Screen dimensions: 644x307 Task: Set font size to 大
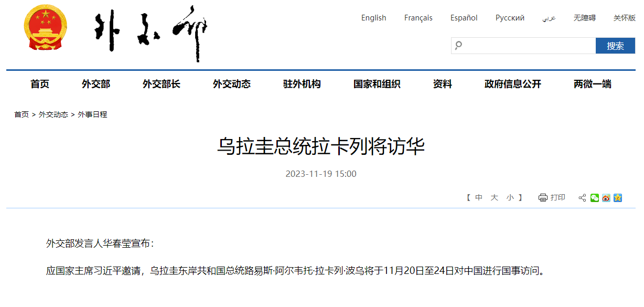click(494, 198)
